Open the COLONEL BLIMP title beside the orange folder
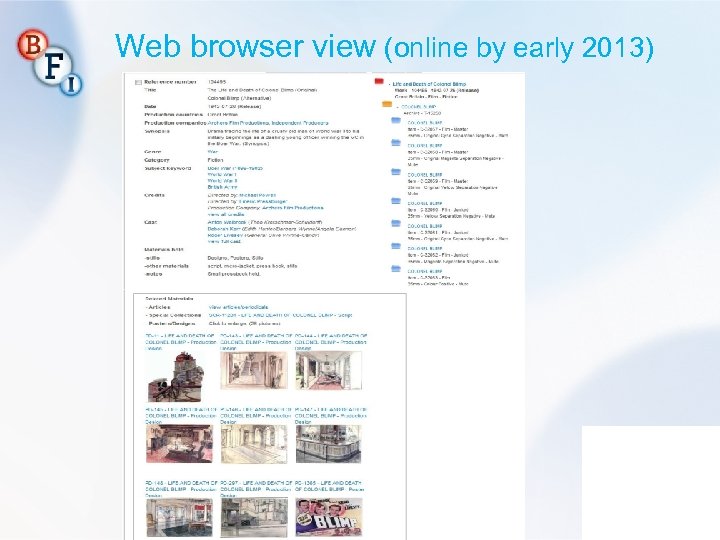The height and width of the screenshot is (540, 720). [419, 107]
